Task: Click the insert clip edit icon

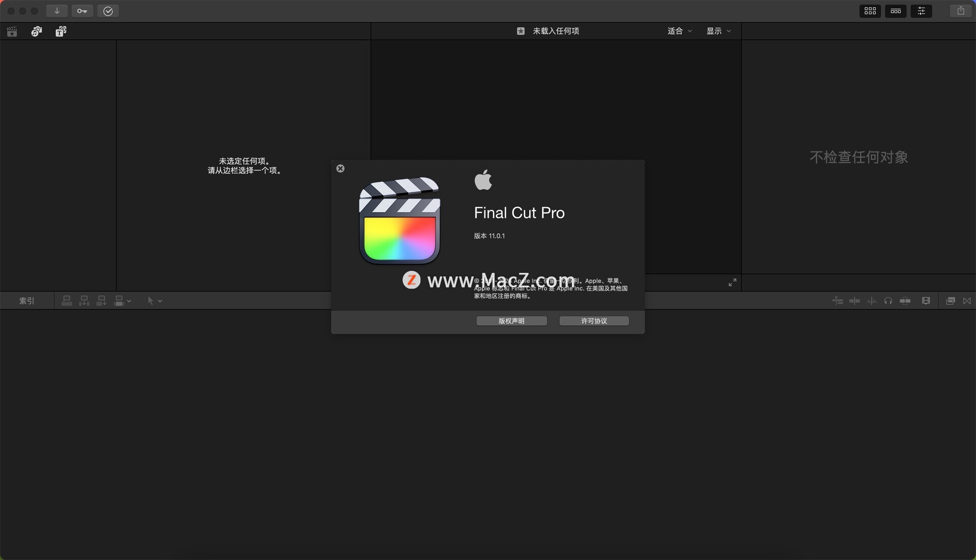Action: coord(84,301)
